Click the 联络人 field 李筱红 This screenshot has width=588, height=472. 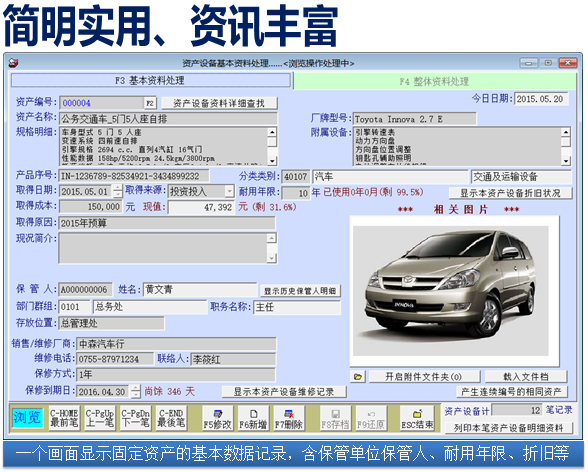233,359
